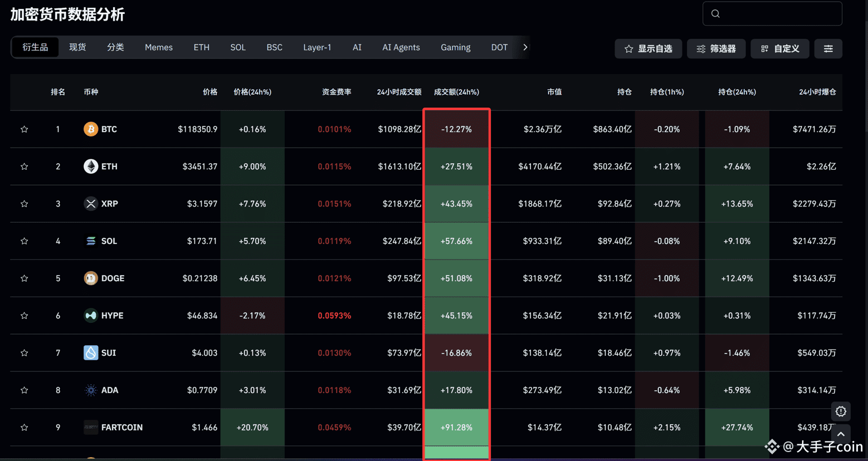The width and height of the screenshot is (868, 461).
Task: Jump back to top with up-arrow button
Action: point(841,434)
